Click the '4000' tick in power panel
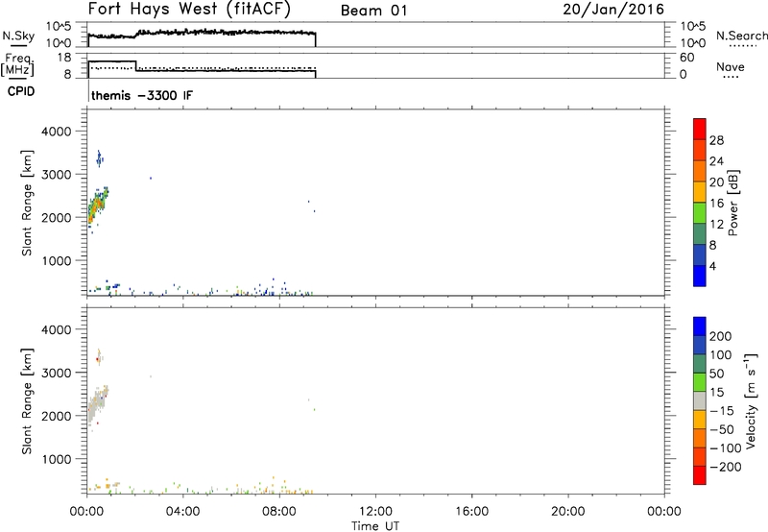This screenshot has height=532, width=768. click(x=56, y=132)
